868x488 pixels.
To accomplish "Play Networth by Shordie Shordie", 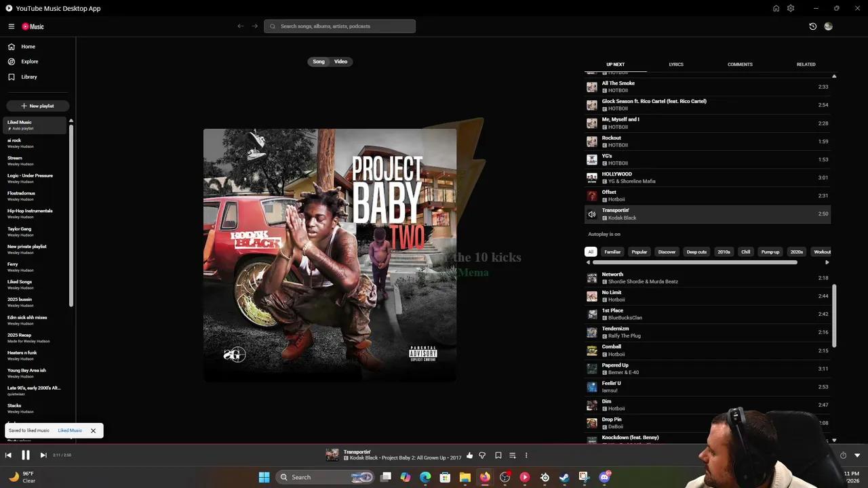I will [x=707, y=278].
